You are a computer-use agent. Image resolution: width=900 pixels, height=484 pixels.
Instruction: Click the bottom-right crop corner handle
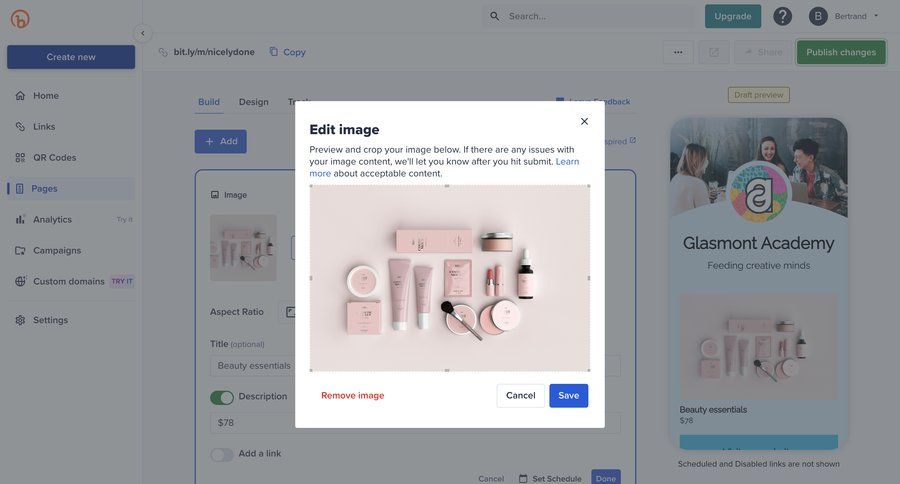(x=589, y=370)
